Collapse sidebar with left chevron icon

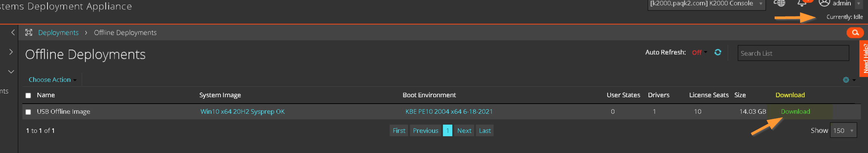click(13, 33)
